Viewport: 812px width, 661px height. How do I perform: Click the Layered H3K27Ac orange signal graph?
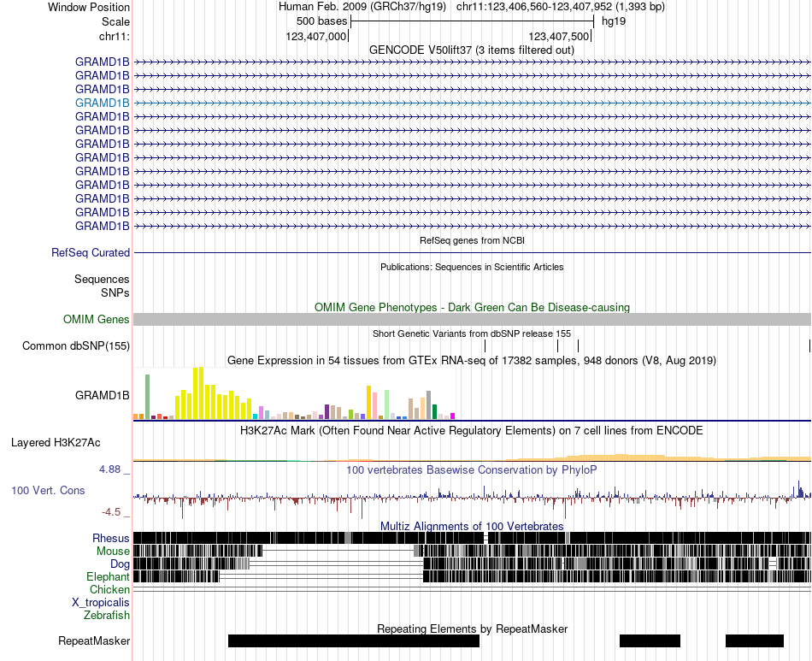472,457
